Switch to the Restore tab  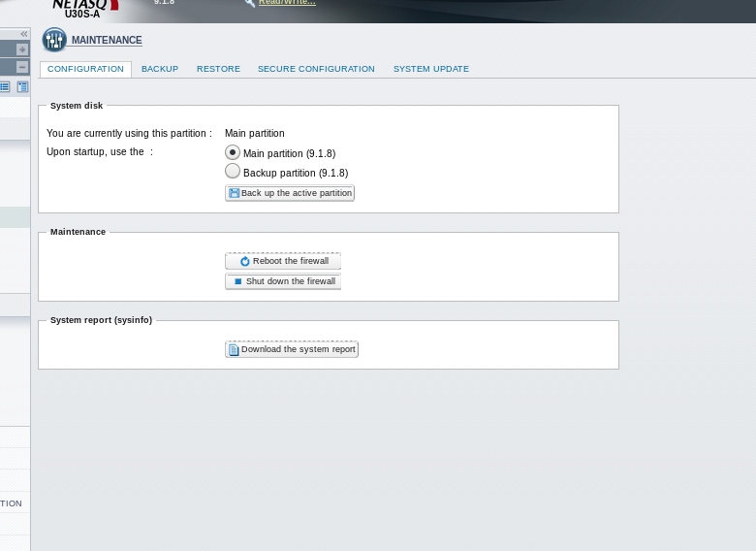click(x=218, y=69)
